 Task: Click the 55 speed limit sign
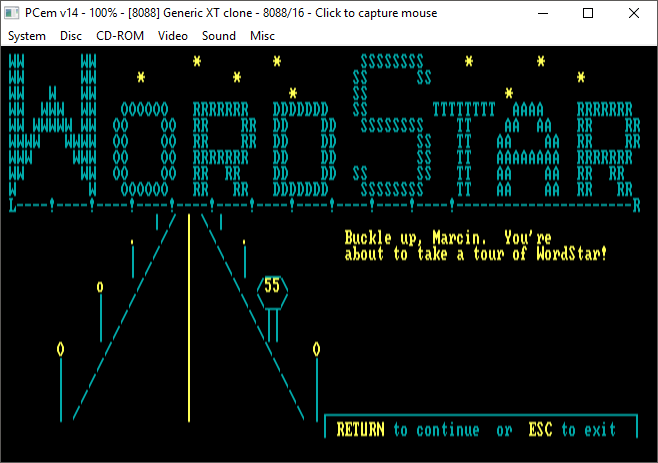coord(272,292)
